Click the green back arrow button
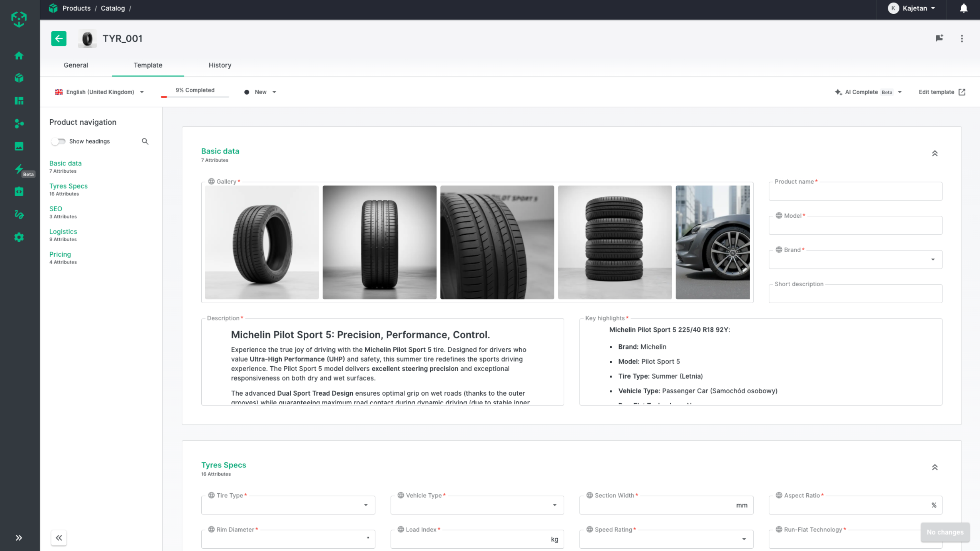Screen dimensions: 980x551 (x=59, y=38)
